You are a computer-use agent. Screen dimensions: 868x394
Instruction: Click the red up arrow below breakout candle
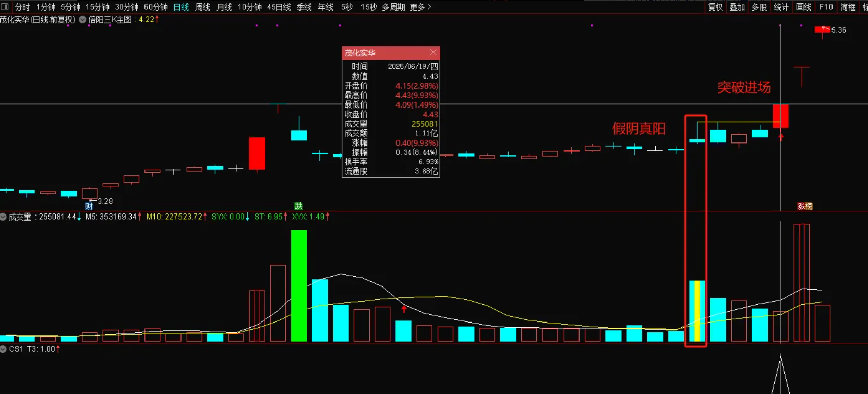[x=781, y=137]
